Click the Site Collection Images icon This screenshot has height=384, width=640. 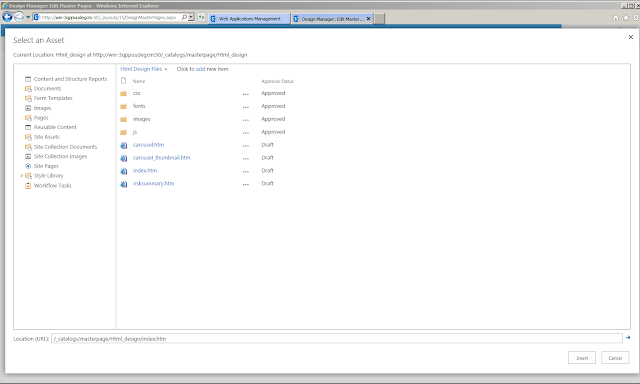[x=28, y=156]
